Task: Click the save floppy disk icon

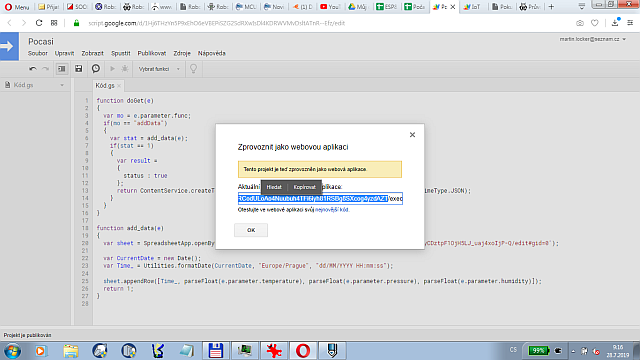Action: 78,69
